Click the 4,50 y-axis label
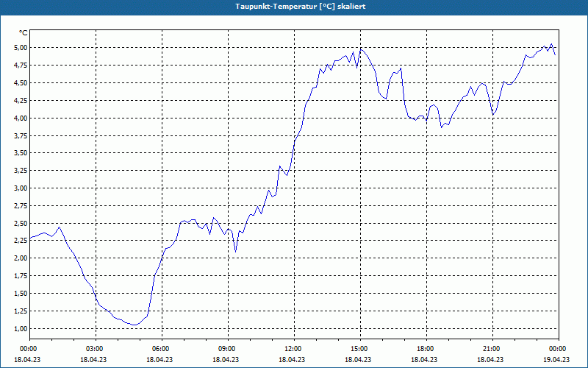 pos(21,83)
